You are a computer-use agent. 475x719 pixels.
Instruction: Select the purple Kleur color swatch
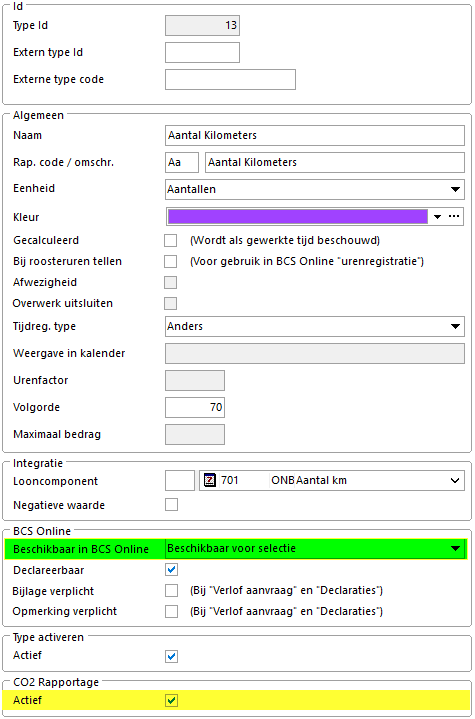(298, 217)
